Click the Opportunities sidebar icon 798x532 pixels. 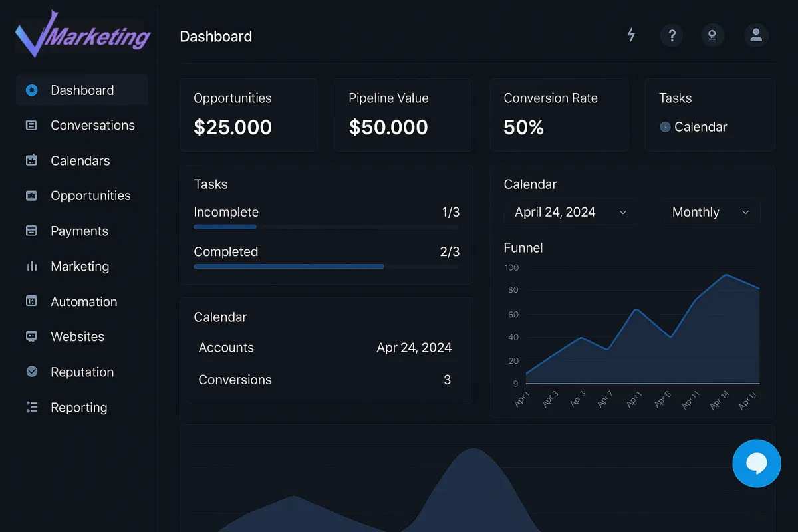pos(31,196)
